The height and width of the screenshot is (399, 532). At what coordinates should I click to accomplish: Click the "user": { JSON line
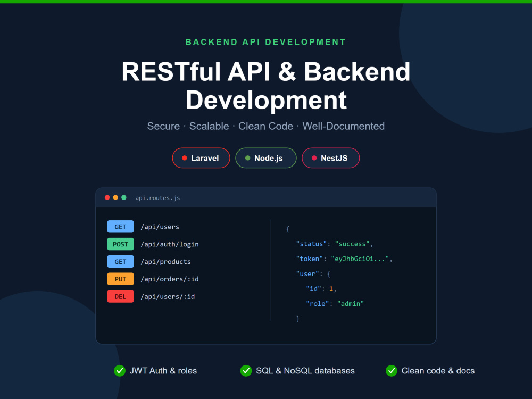[x=313, y=274]
